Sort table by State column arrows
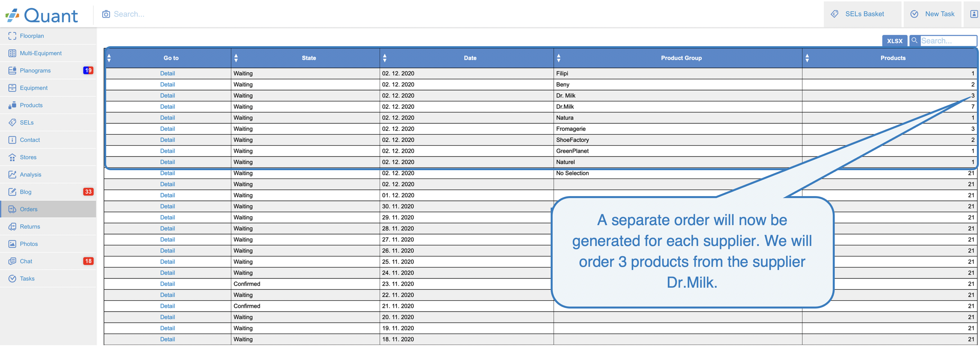Viewport: 980px width, 346px height. [236, 58]
